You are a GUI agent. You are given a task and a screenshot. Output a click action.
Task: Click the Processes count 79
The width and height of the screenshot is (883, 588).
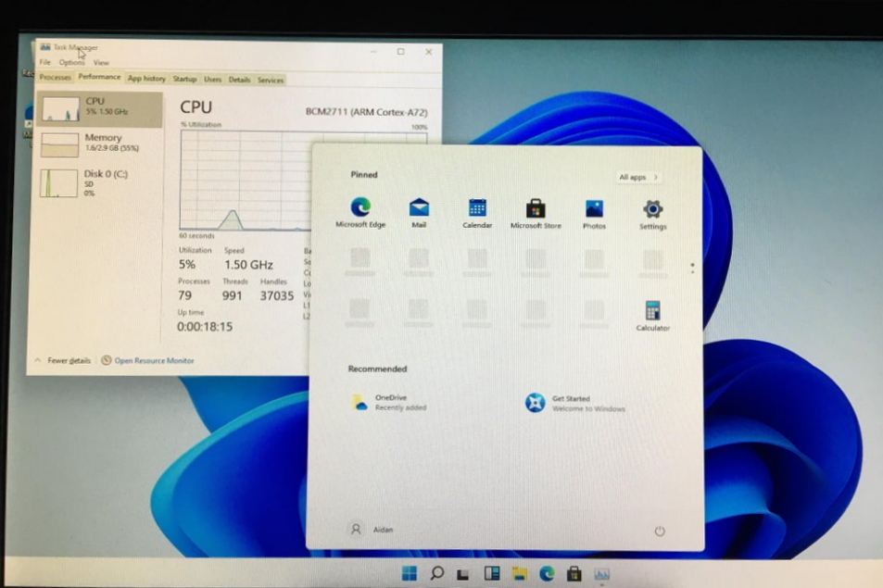tap(184, 295)
